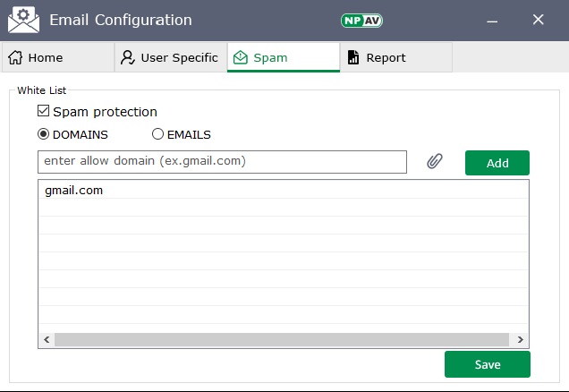The width and height of the screenshot is (569, 392).
Task: Click the paperclip attach file icon
Action: (435, 162)
